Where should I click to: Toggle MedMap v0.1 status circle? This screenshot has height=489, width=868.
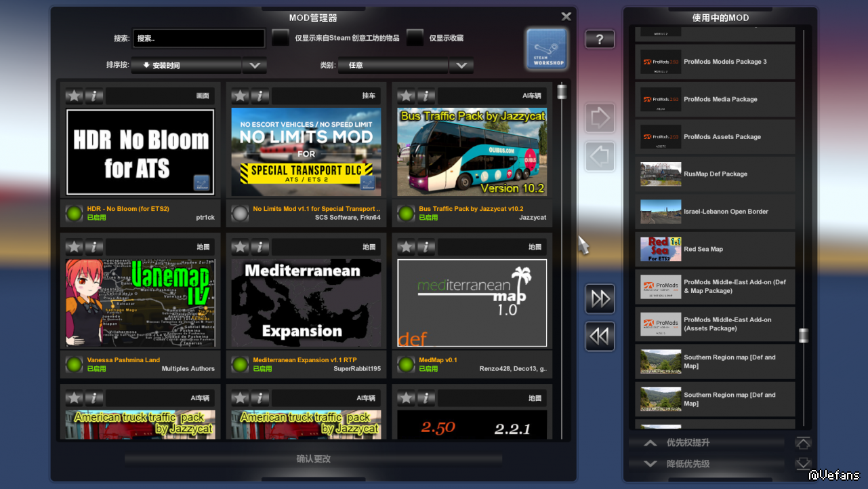(x=406, y=364)
